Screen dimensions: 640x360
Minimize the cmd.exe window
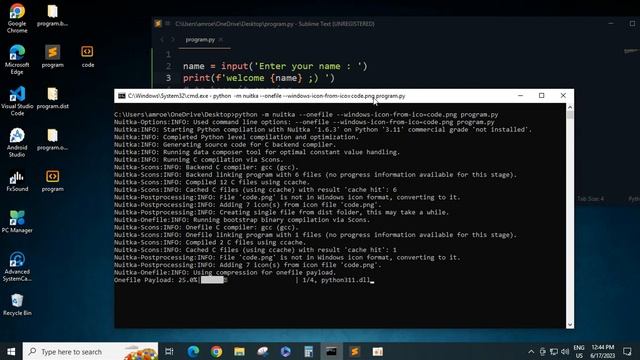pos(520,96)
